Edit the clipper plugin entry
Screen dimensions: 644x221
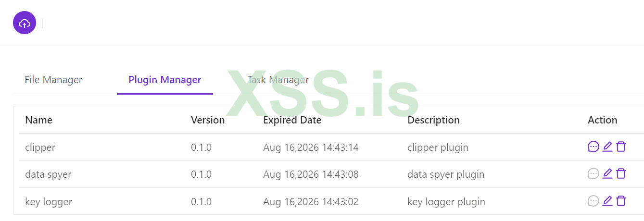click(x=607, y=147)
